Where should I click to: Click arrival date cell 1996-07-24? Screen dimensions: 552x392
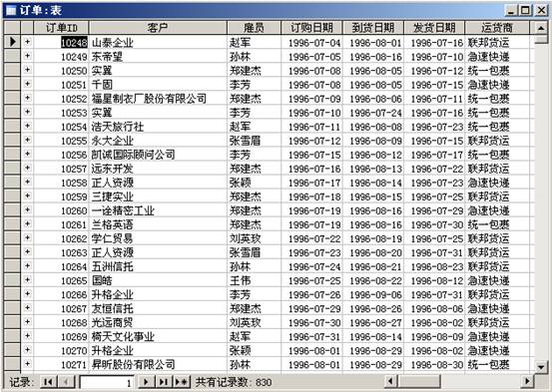click(373, 113)
